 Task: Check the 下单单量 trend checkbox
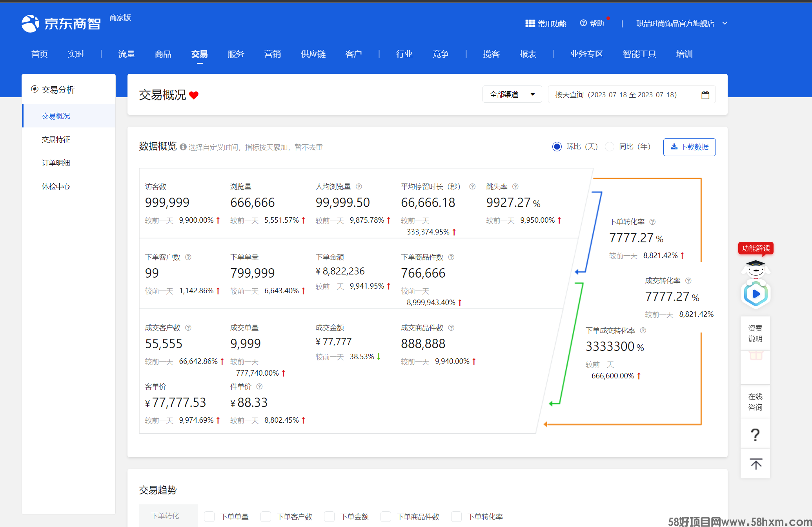click(209, 517)
